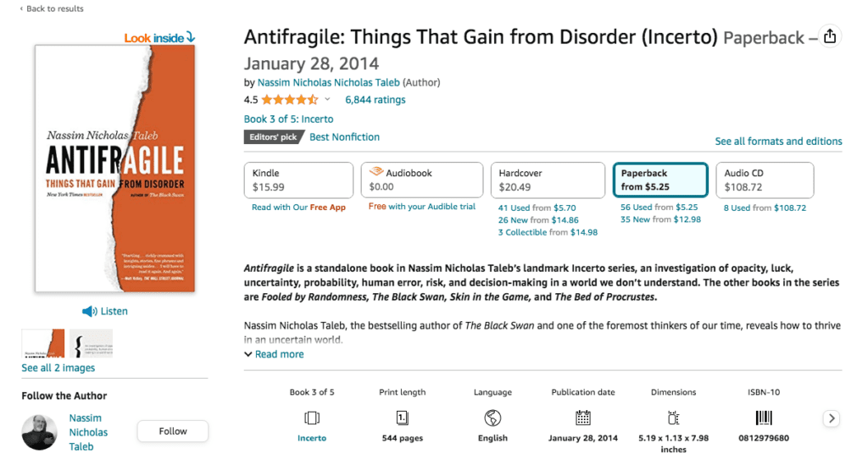Select the second book image thumbnail
Screen dimensions: 868x471
click(x=92, y=343)
